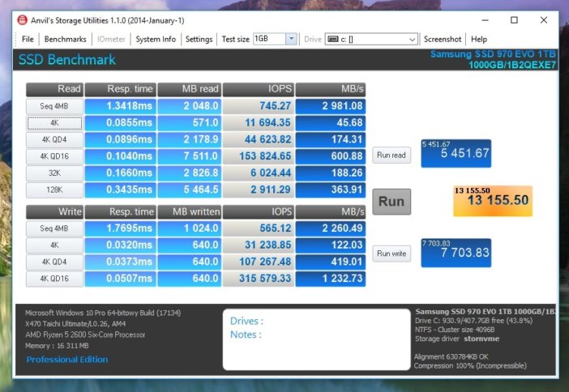Click the drive icon in Drive selector

pos(333,39)
